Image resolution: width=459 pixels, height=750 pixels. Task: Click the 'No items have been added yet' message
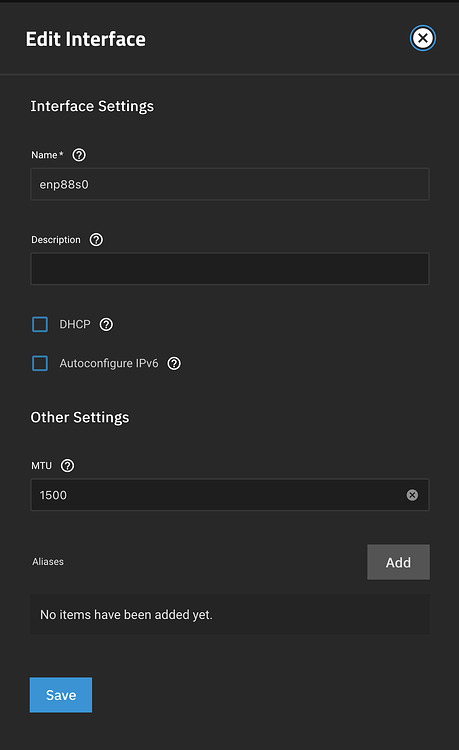point(126,615)
